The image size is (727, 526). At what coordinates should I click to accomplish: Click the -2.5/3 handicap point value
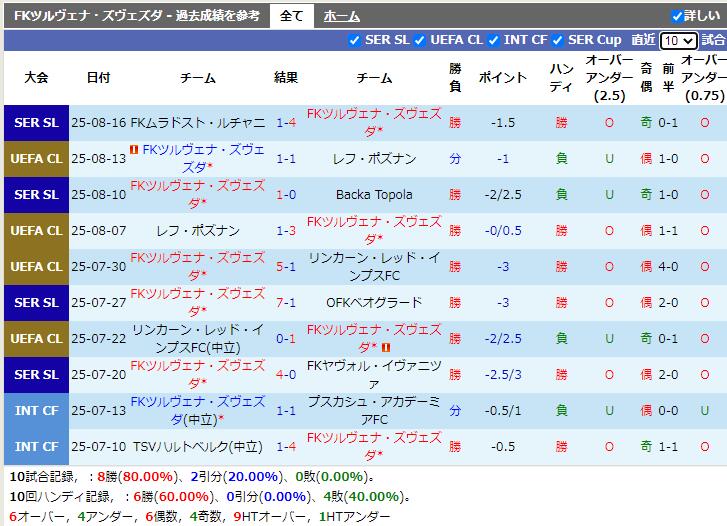(503, 375)
